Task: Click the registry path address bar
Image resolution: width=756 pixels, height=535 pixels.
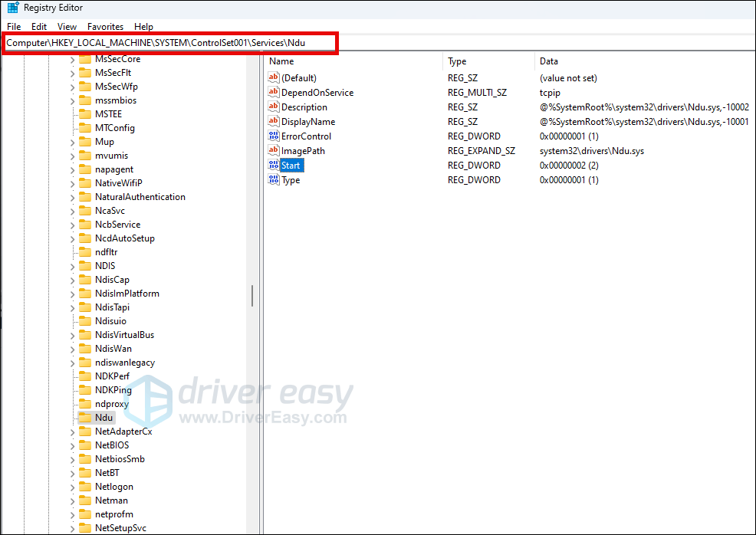Action: 169,43
